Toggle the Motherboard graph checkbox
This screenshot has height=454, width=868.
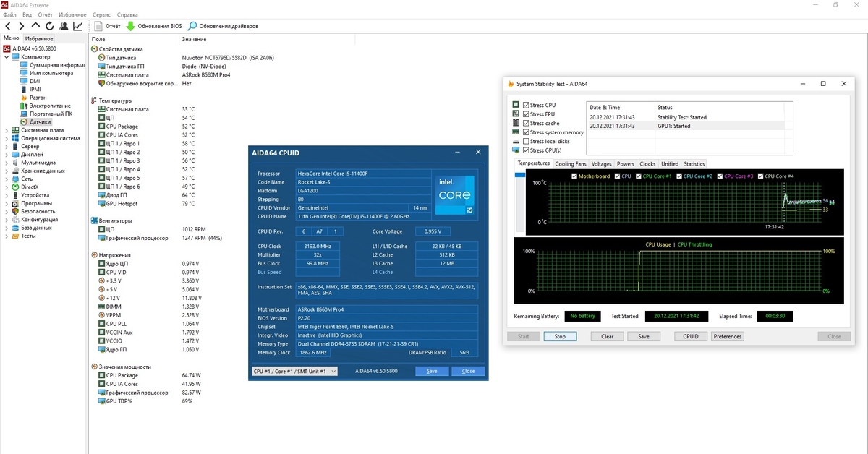click(x=574, y=176)
